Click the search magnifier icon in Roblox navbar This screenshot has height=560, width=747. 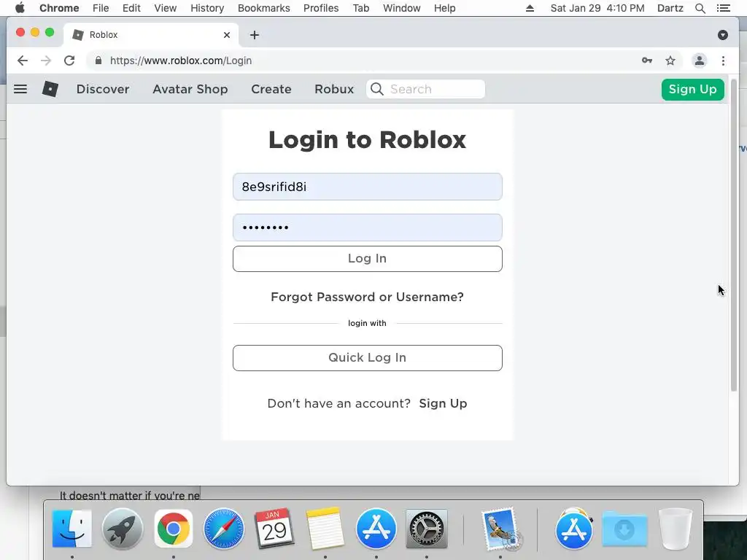(377, 89)
